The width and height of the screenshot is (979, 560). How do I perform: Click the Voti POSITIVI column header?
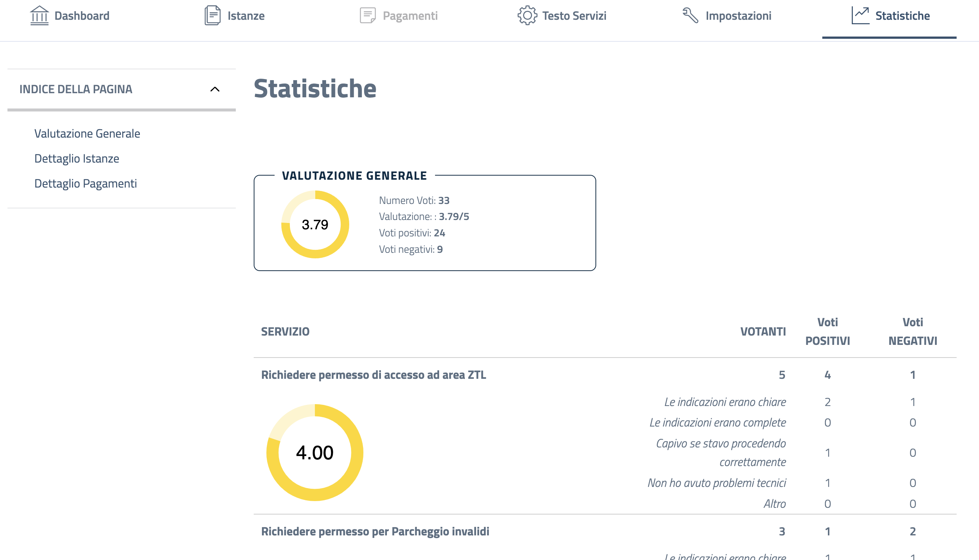[x=828, y=331]
